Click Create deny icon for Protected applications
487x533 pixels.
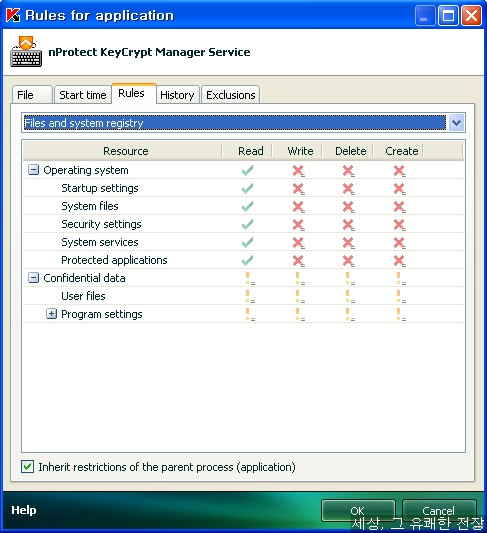tap(399, 260)
